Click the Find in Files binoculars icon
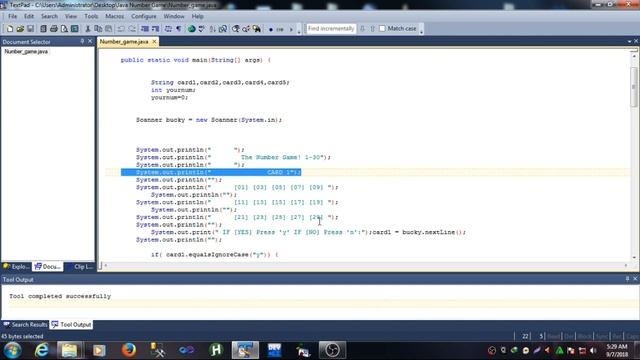Viewport: 640px width, 360px height. point(256,29)
